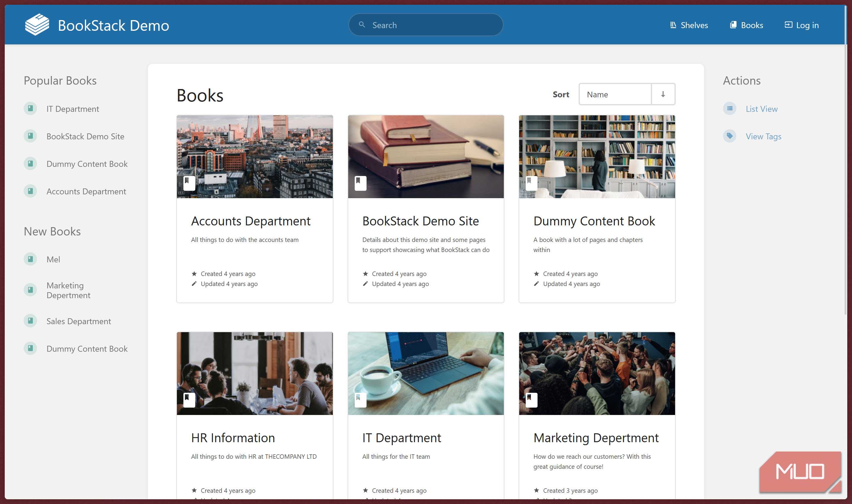Open Dummy Content Book under Popular Books
The width and height of the screenshot is (852, 504).
click(87, 164)
